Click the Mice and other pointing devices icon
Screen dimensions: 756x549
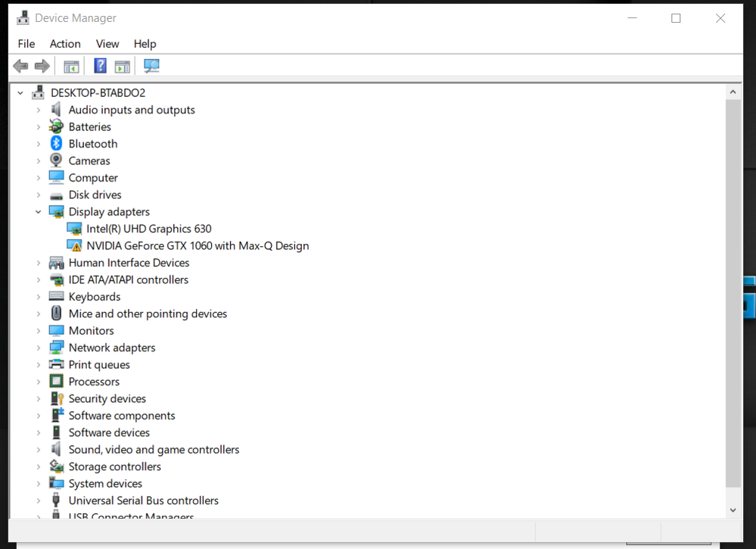coord(57,313)
